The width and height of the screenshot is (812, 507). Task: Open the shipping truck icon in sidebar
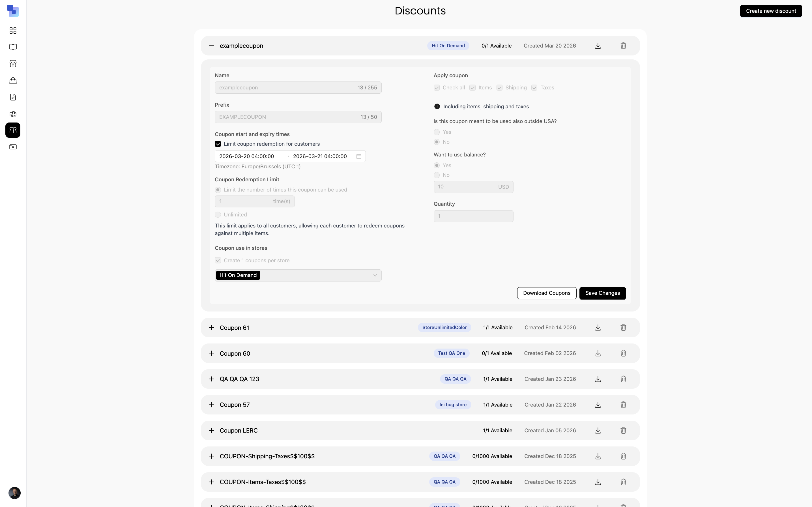coord(13,114)
